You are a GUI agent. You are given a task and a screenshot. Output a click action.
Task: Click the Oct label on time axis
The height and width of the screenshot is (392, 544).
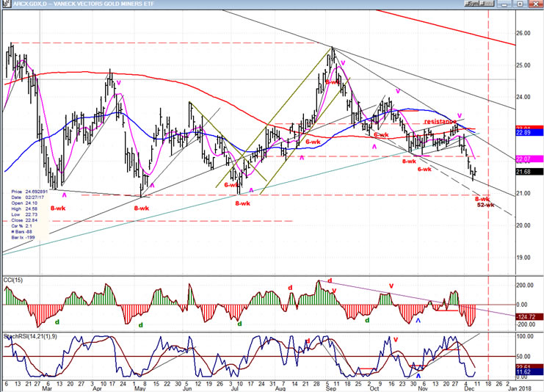point(374,388)
